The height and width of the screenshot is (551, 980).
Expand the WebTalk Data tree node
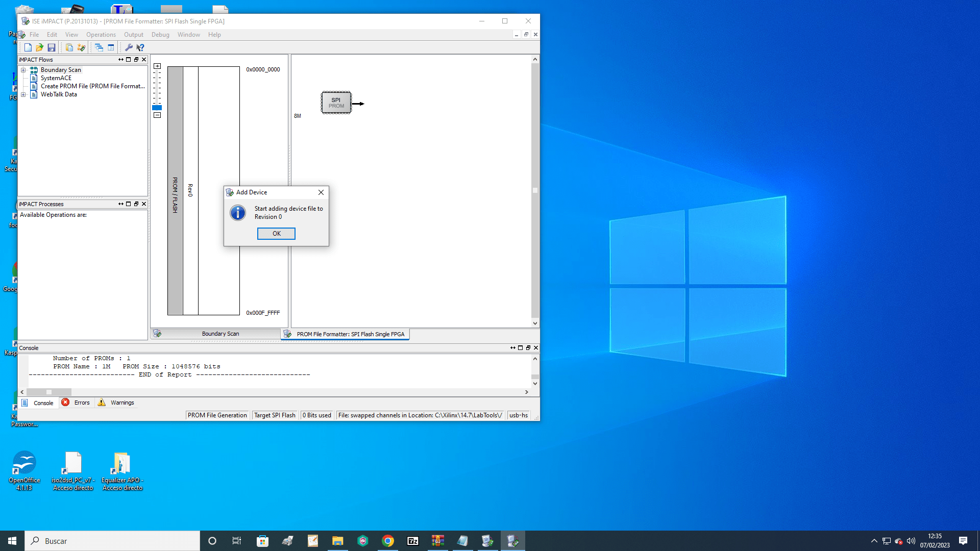[x=23, y=94]
